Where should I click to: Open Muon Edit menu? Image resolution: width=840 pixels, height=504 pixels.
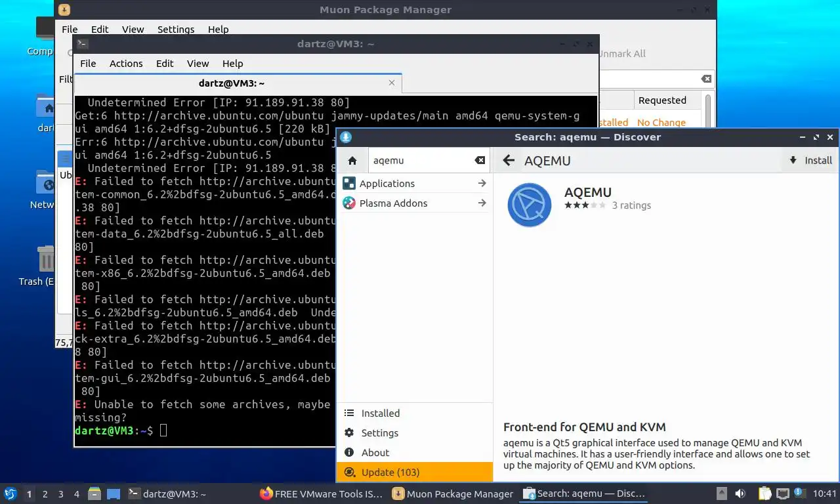point(100,30)
